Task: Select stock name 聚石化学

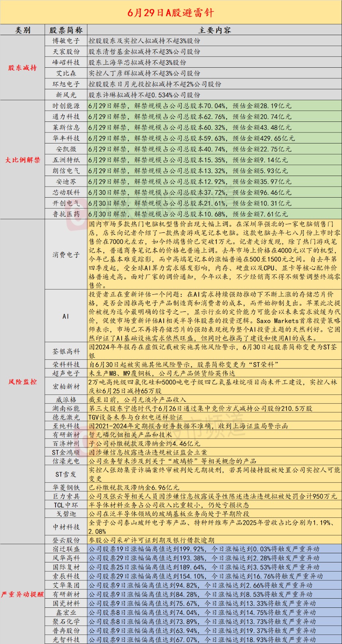Action: click(66, 621)
